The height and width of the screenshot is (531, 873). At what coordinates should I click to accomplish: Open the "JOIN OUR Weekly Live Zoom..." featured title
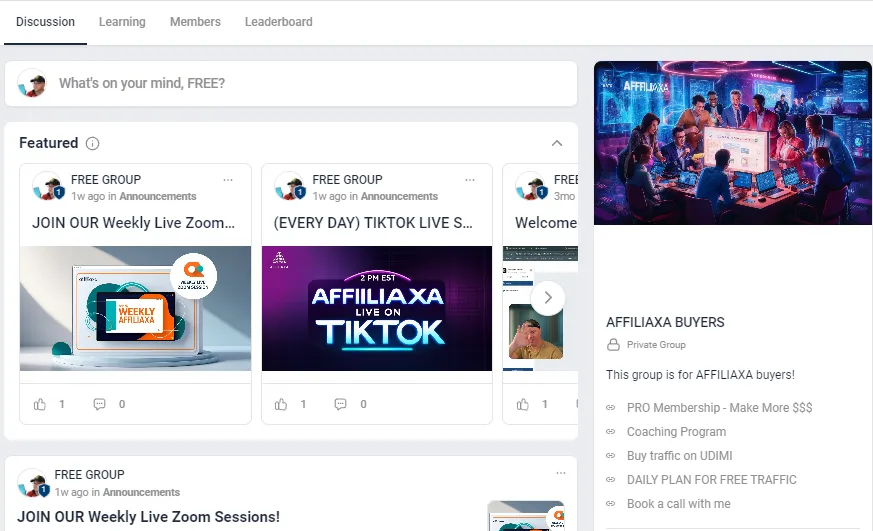click(x=134, y=223)
